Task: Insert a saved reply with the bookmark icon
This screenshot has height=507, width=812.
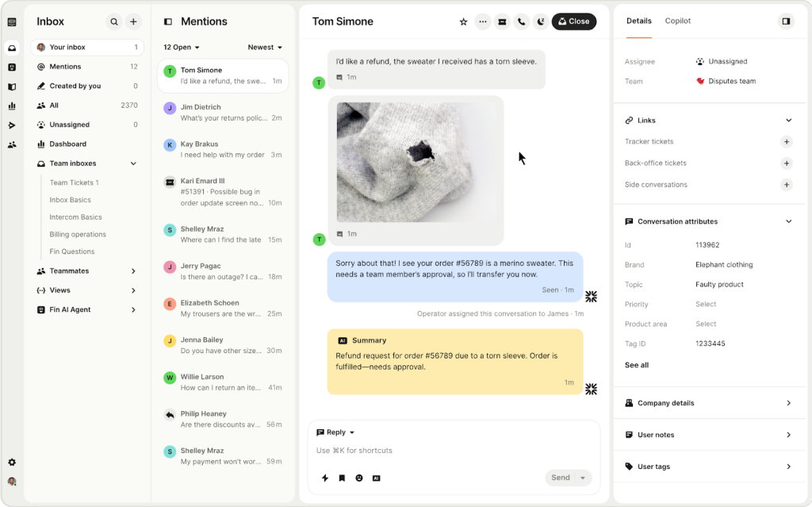Action: 342,478
